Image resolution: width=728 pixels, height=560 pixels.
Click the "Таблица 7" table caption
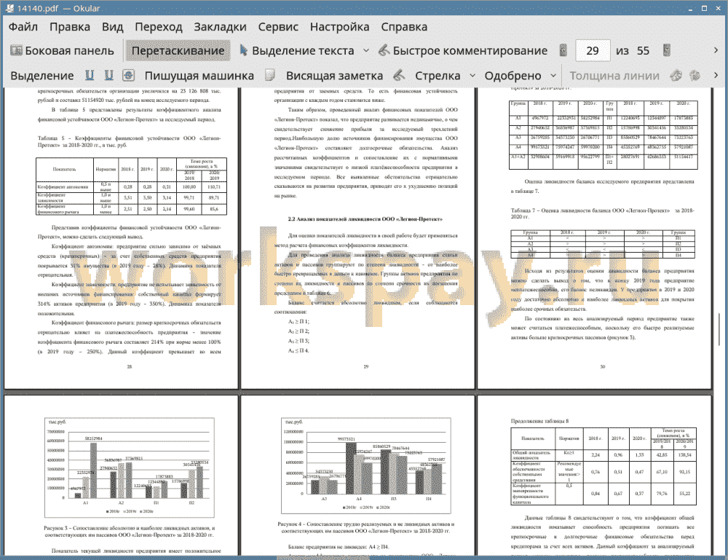click(602, 213)
